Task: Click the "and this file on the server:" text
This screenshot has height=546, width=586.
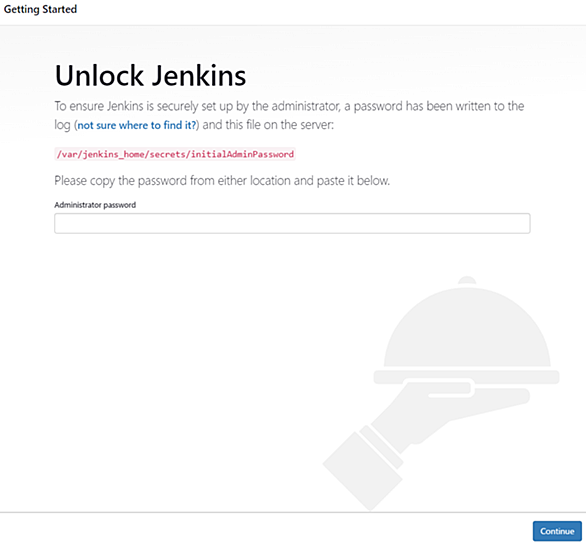Action: (x=268, y=125)
